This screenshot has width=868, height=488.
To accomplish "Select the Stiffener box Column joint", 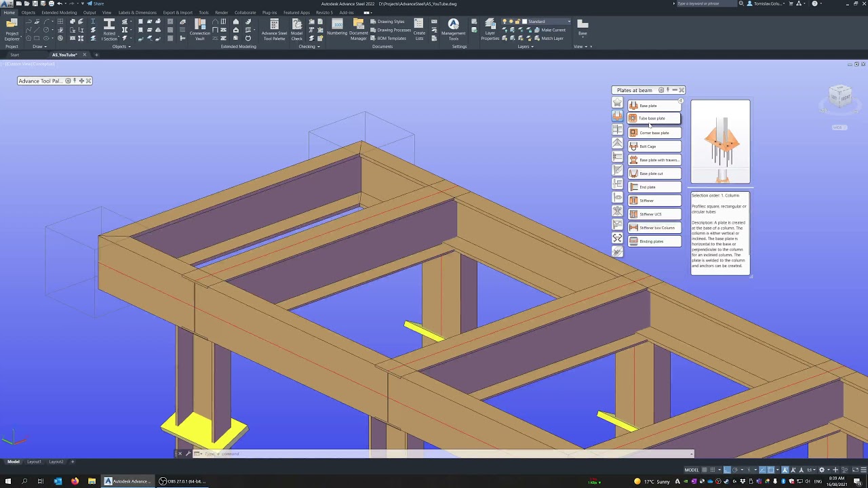I will 654,228.
